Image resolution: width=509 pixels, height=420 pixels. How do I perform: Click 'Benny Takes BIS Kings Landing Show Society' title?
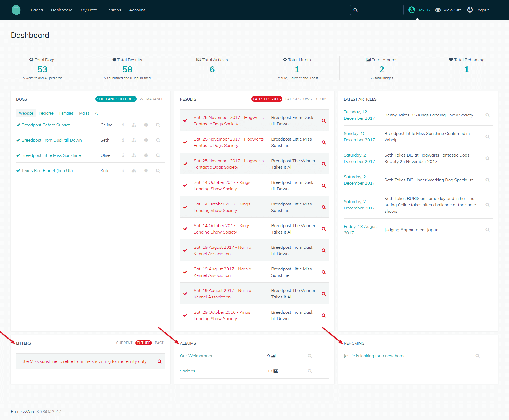click(x=429, y=115)
